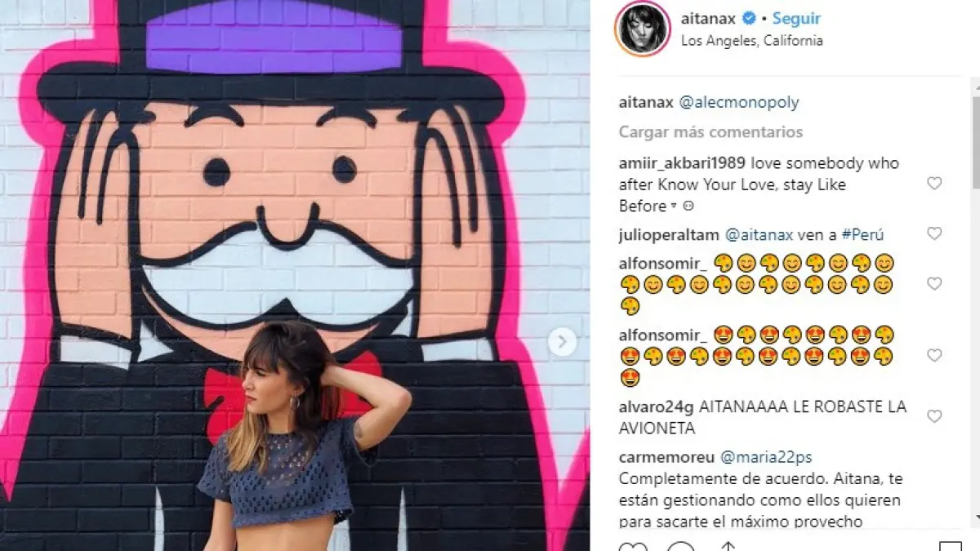This screenshot has width=980, height=551.
Task: Like alvaro24g's AVIONETA comment heart
Action: [934, 416]
